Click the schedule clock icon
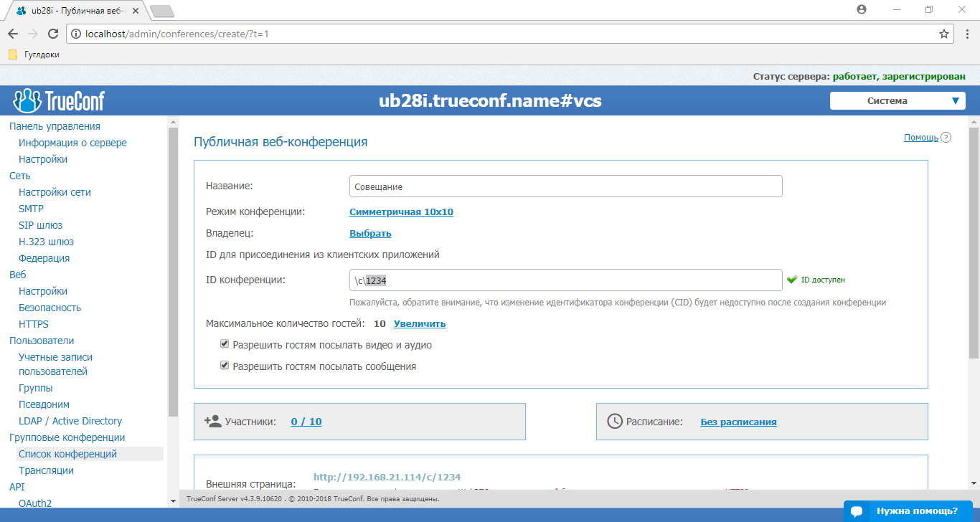 point(615,421)
